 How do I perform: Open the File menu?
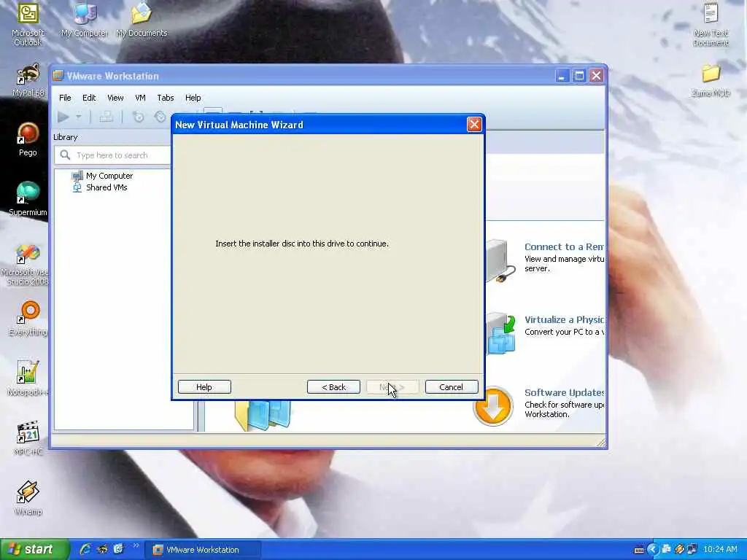point(65,98)
